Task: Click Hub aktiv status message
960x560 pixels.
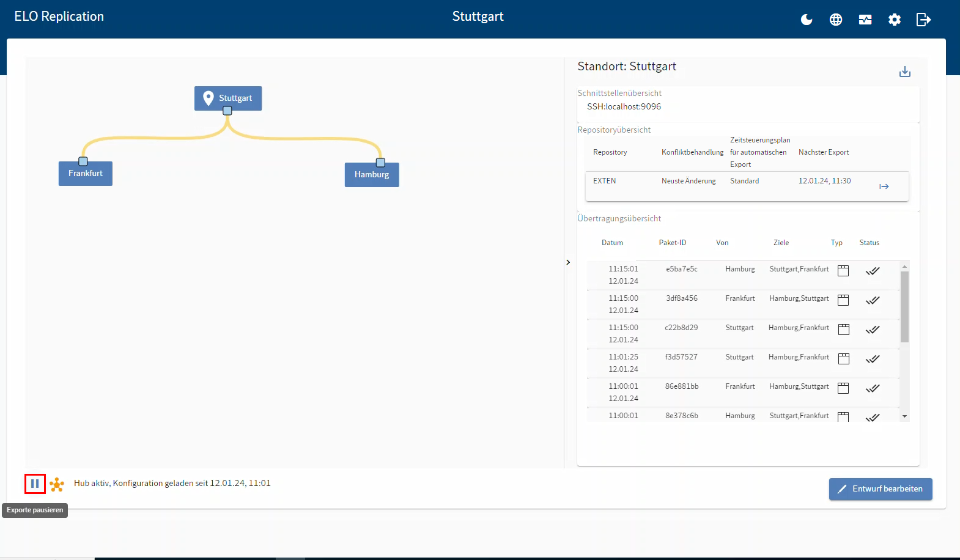Action: (x=172, y=483)
